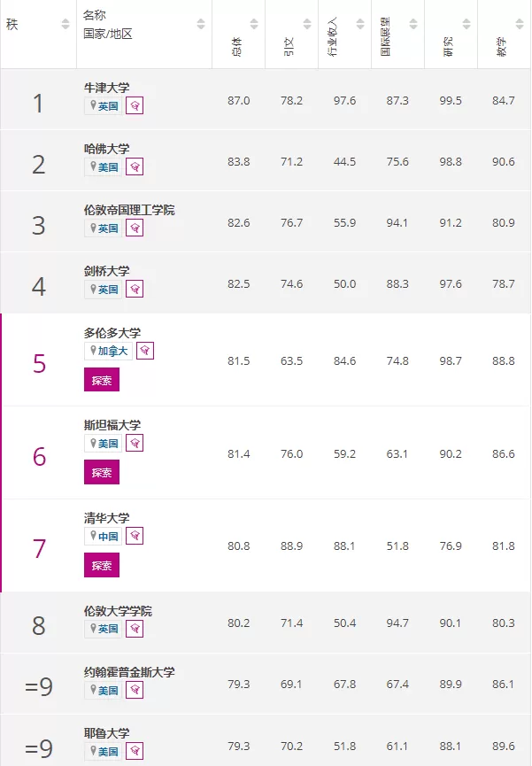Viewport: 532px width, 766px height.
Task: Click graduation cap icon next to 加拿大
Action: click(145, 351)
